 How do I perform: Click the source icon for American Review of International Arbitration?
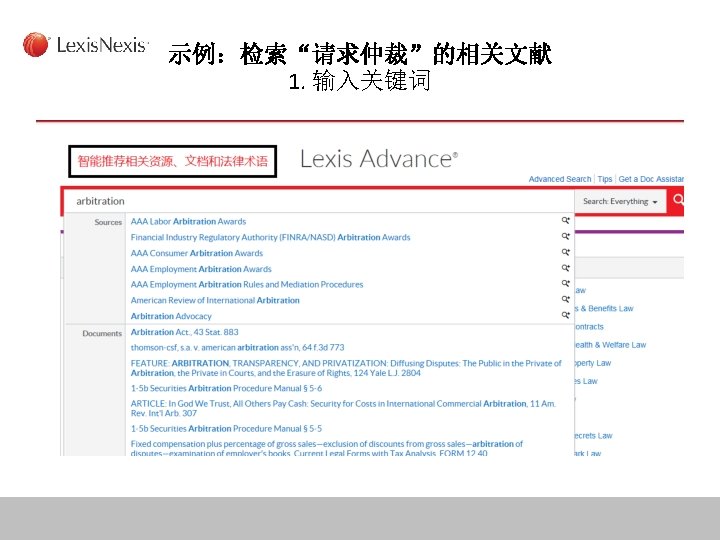pos(566,299)
